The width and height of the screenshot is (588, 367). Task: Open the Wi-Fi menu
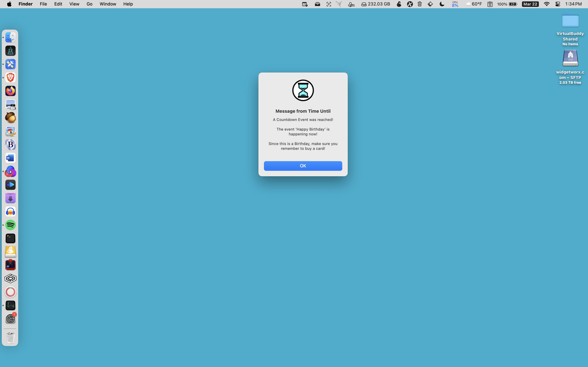coord(546,4)
